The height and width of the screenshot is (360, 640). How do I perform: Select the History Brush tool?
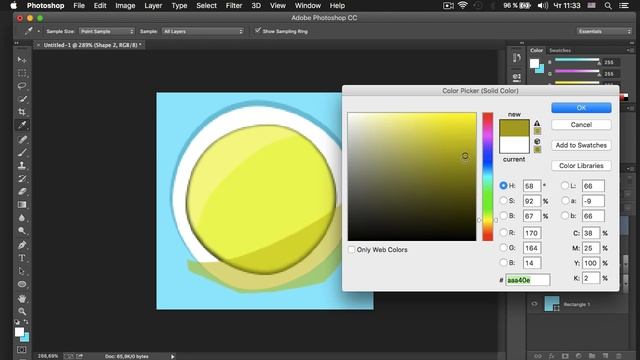pos(22,178)
